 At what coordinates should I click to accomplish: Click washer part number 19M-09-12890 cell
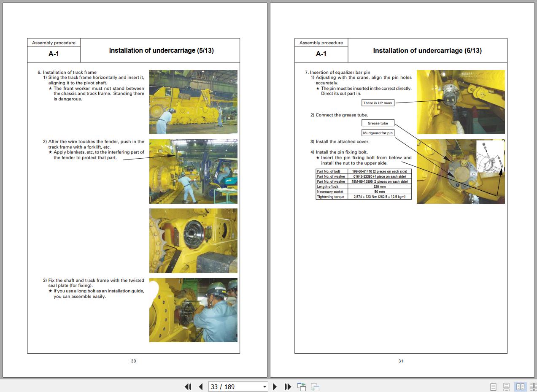tap(379, 181)
